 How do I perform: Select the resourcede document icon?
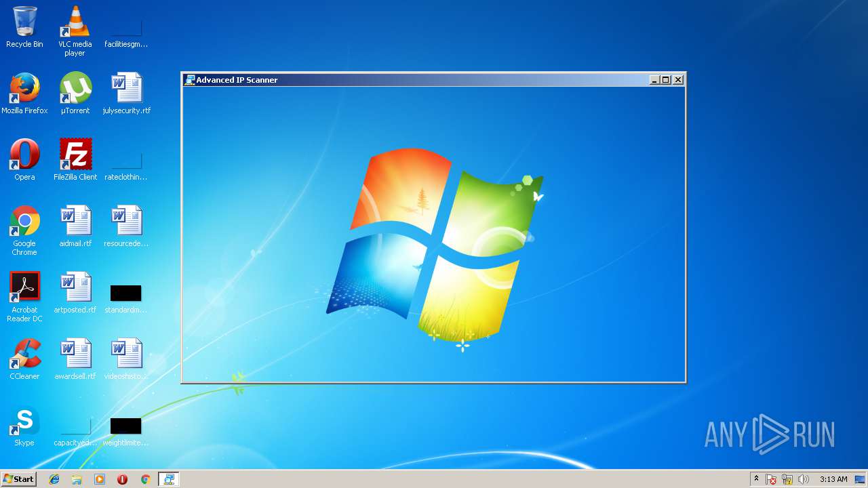(x=126, y=226)
